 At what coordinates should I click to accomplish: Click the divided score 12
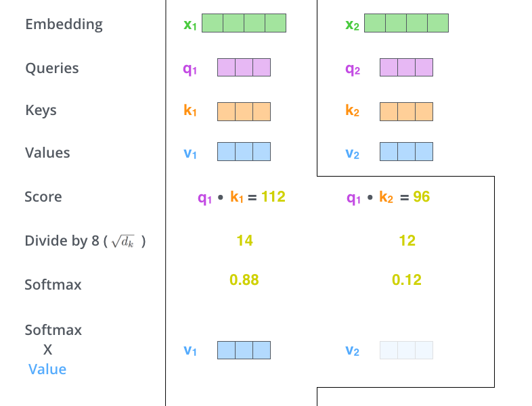click(407, 240)
